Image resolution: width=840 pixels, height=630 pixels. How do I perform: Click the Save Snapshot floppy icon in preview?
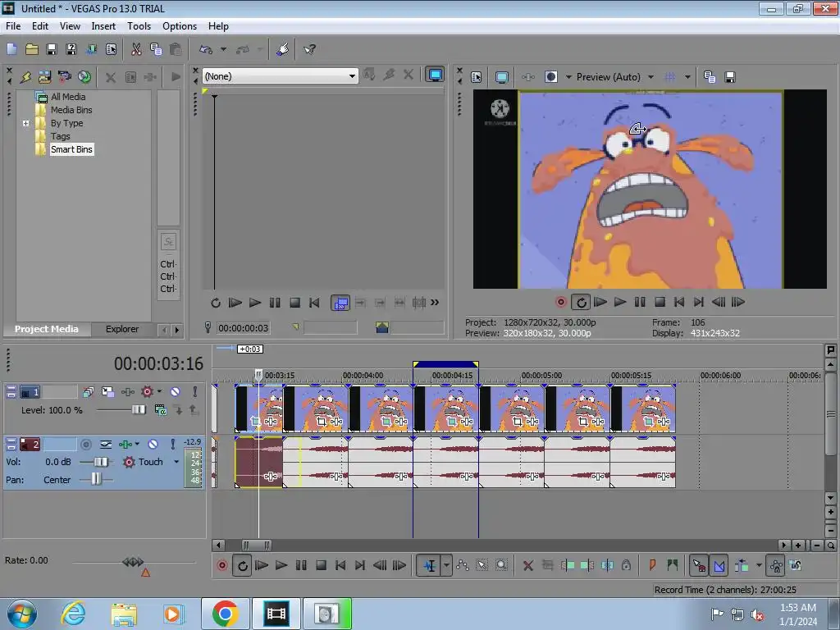729,77
